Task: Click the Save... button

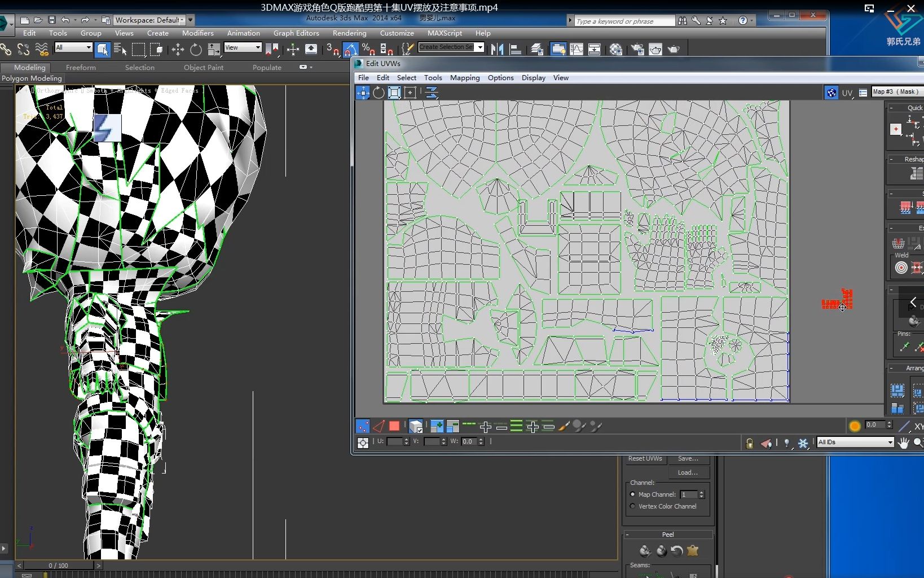Action: (688, 459)
